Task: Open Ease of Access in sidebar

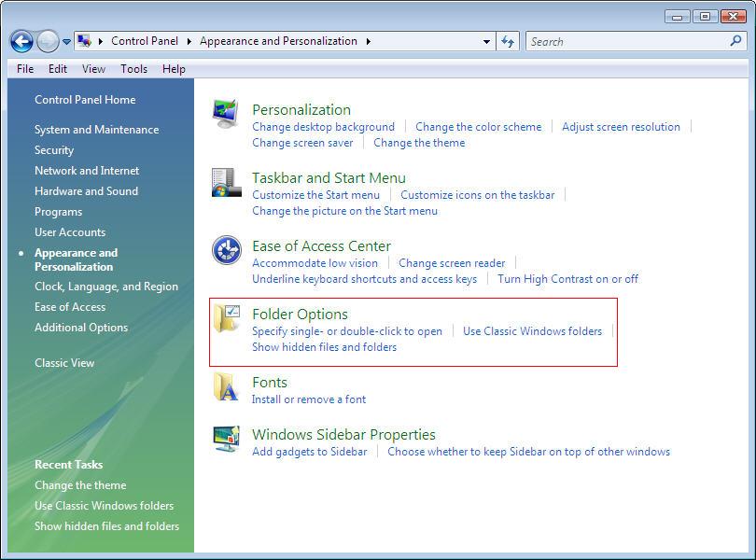Action: pyautogui.click(x=70, y=307)
